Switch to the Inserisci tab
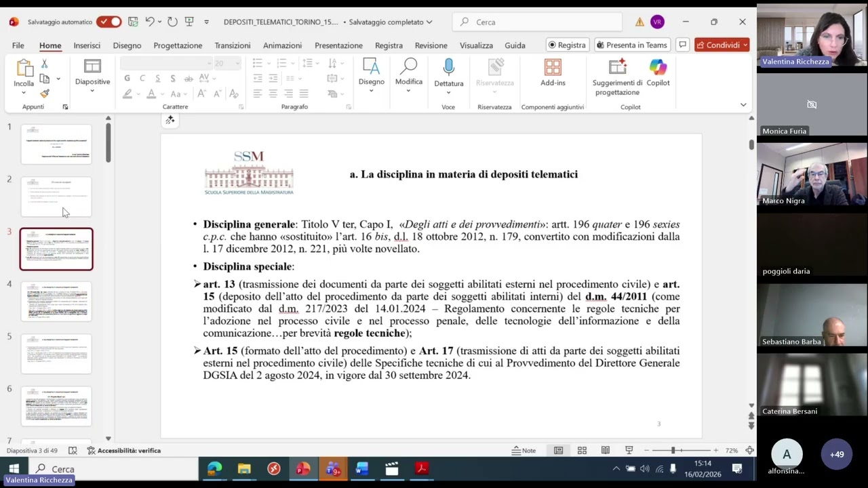The image size is (868, 488). click(87, 45)
